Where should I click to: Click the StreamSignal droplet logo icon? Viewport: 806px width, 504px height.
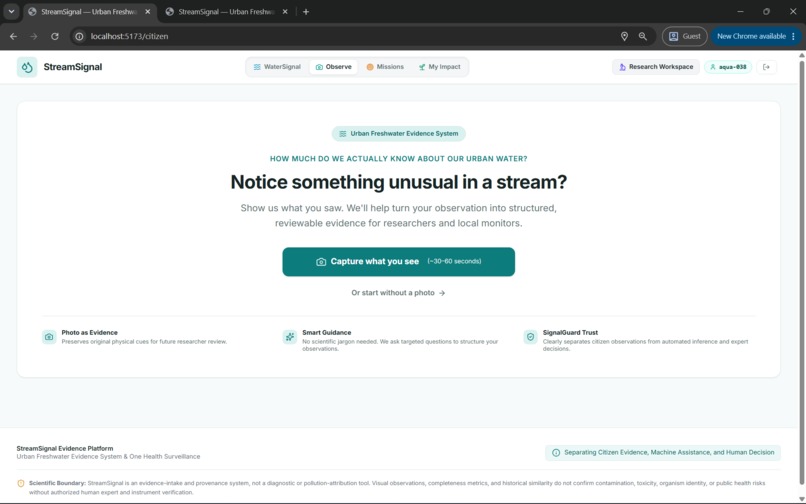(x=27, y=67)
